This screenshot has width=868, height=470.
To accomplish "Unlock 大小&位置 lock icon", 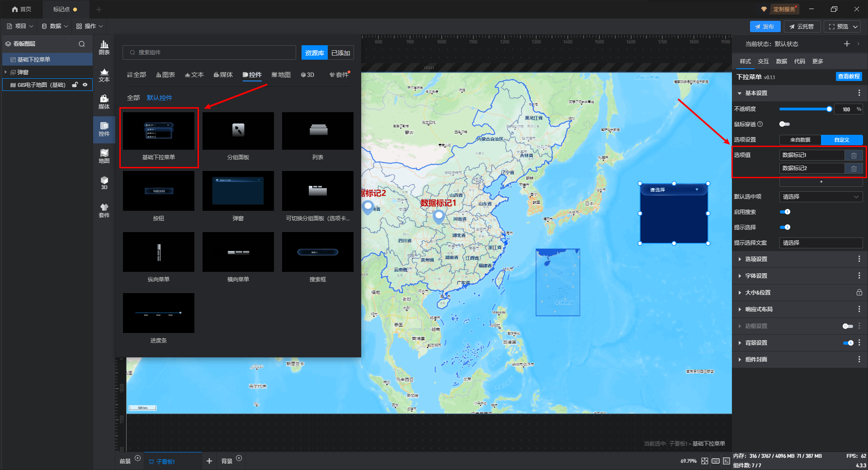I will (x=859, y=292).
